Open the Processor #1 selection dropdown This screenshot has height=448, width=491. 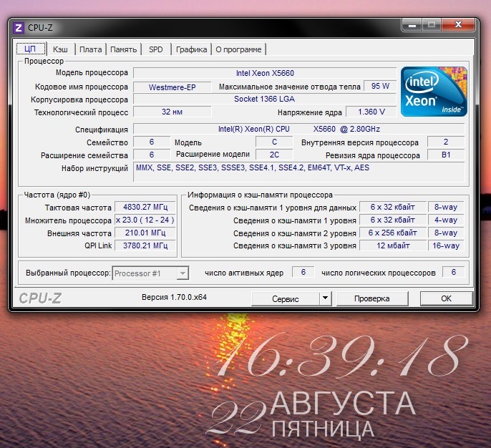click(150, 273)
